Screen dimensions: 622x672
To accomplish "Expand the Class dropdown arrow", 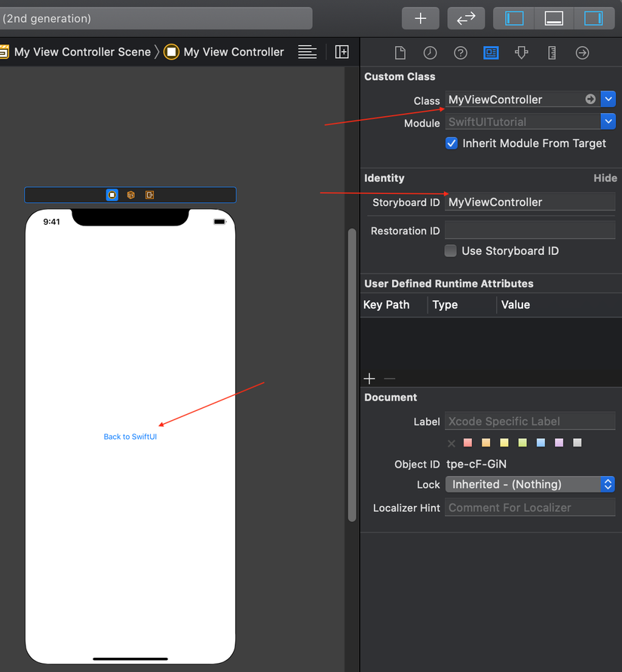I will pyautogui.click(x=608, y=100).
